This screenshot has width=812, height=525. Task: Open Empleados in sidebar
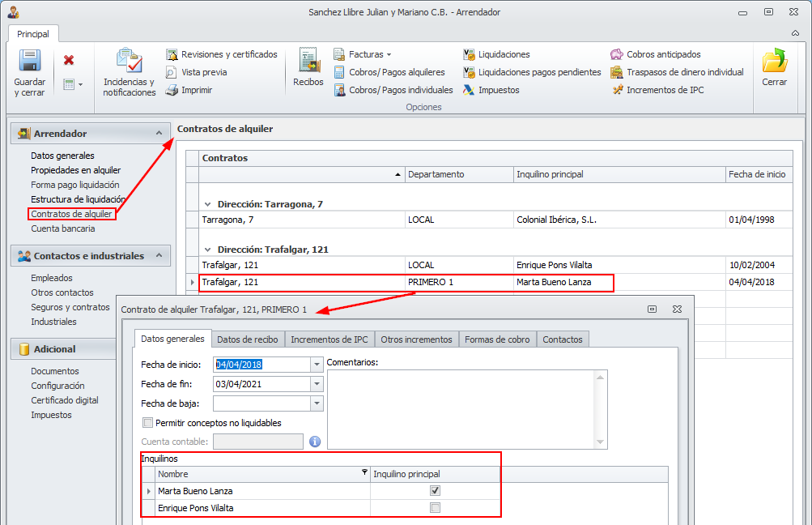pyautogui.click(x=52, y=278)
